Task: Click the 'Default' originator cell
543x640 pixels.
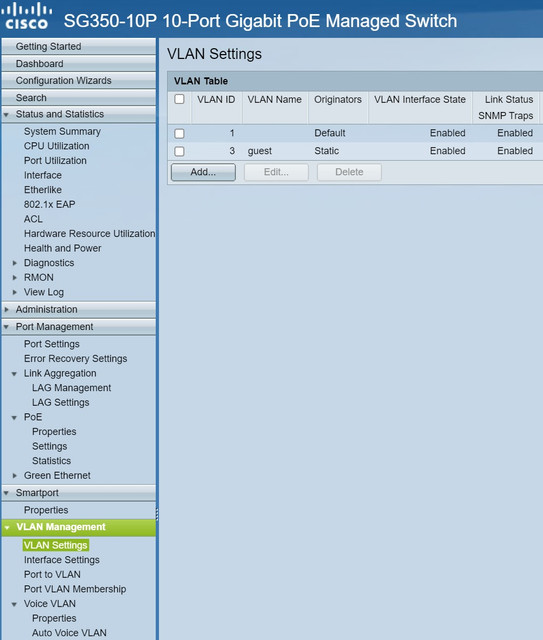Action: (329, 133)
